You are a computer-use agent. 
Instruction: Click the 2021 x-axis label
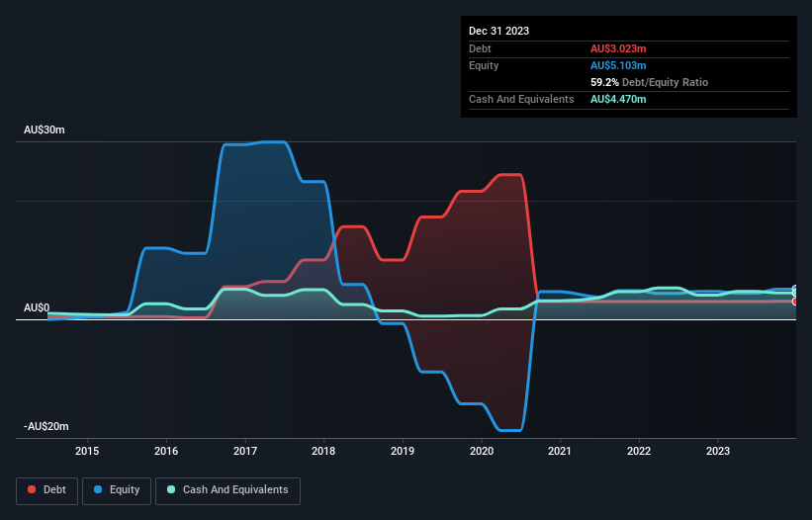560,451
